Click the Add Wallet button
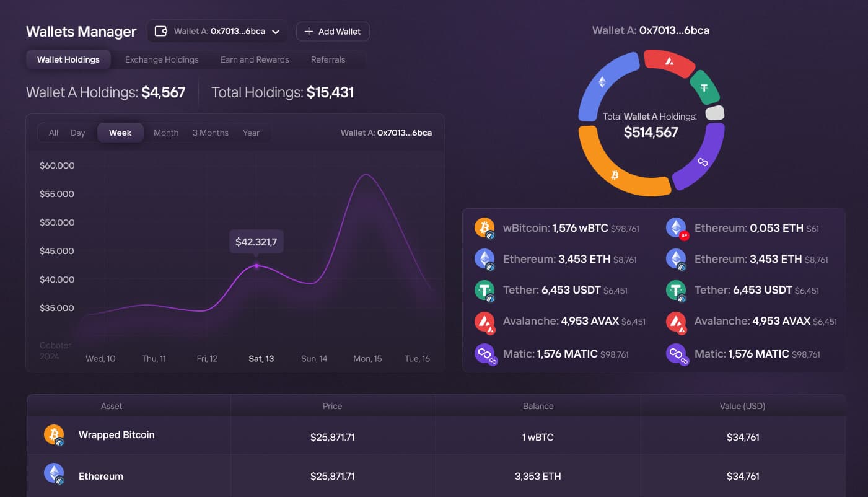Screen dimensions: 868x497 point(333,32)
